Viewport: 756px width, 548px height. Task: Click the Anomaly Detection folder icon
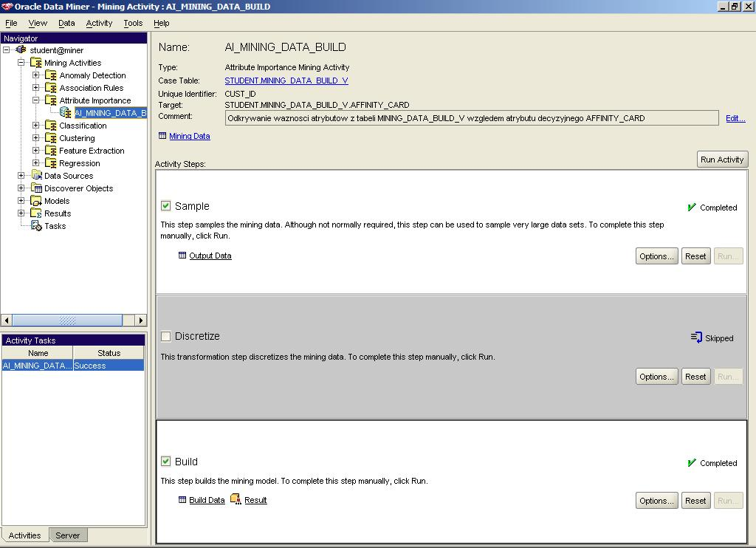coord(51,75)
